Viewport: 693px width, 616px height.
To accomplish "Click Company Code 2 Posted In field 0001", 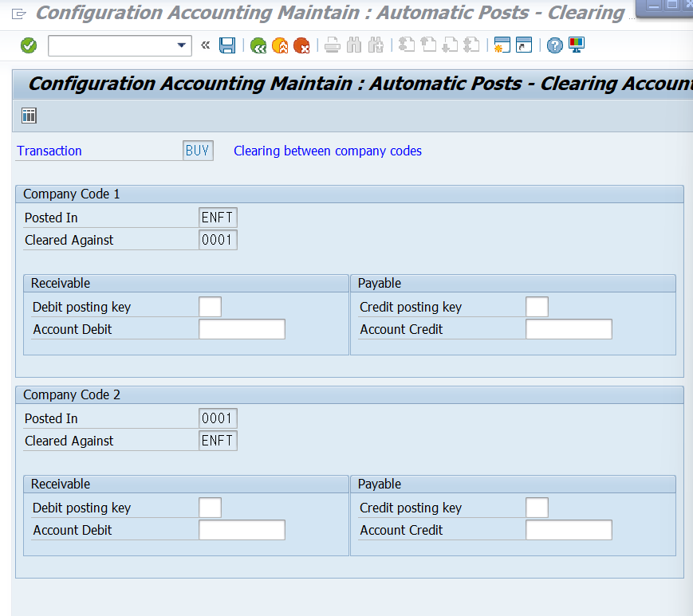I will pyautogui.click(x=218, y=418).
